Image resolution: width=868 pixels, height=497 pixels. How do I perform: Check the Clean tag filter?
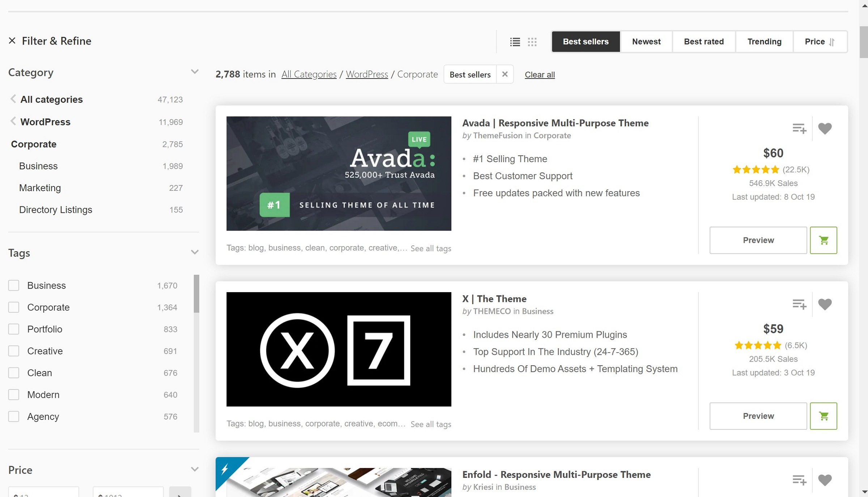[14, 372]
